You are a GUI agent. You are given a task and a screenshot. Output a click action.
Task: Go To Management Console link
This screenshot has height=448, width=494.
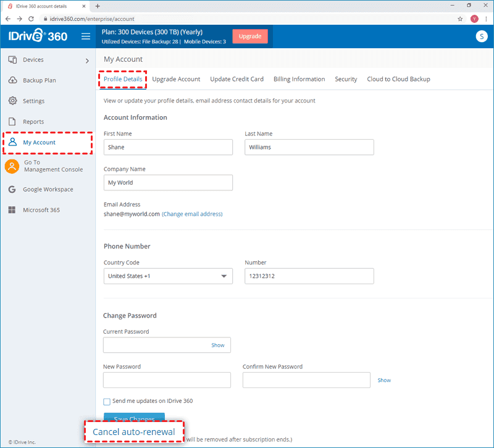(53, 166)
